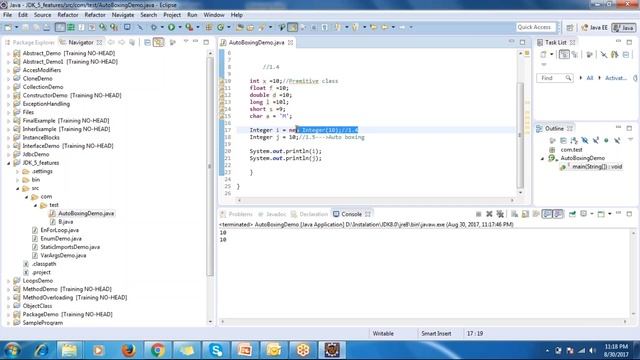Toggle Mark Occurrences in main toolbar
The image size is (640, 360).
click(x=293, y=27)
